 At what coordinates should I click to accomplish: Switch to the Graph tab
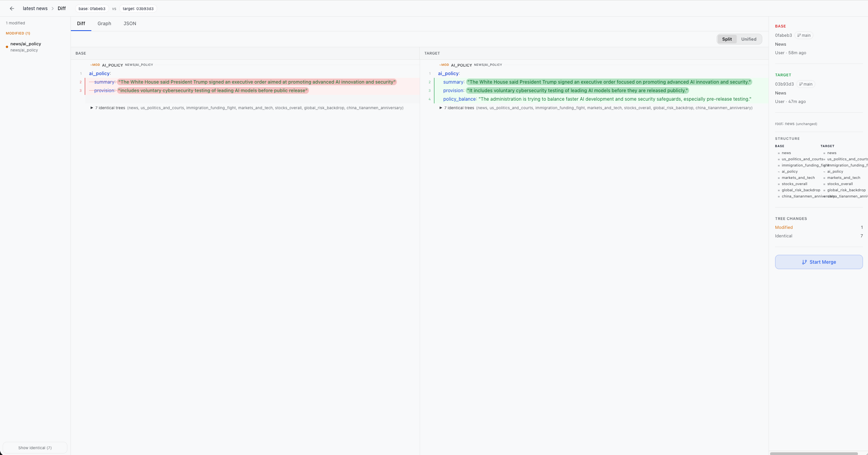click(x=104, y=24)
